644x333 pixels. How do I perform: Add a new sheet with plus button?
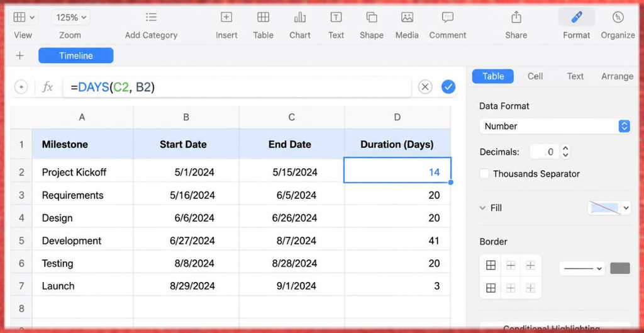pyautogui.click(x=19, y=55)
